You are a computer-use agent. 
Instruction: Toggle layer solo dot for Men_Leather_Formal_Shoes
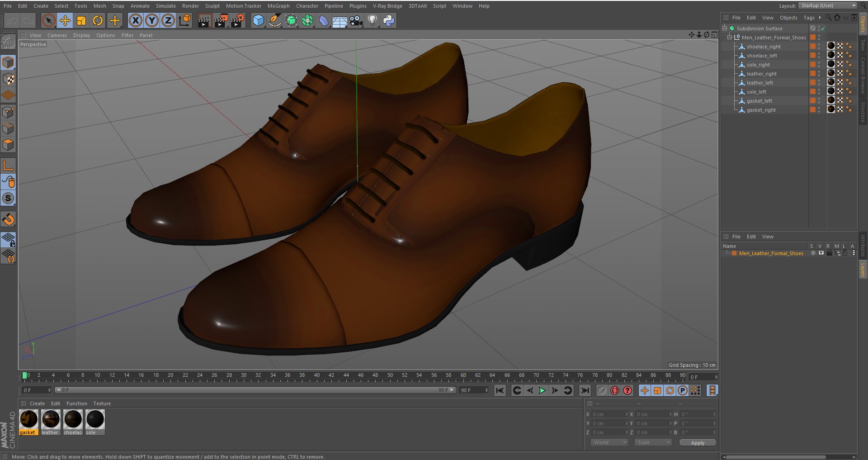point(813,253)
